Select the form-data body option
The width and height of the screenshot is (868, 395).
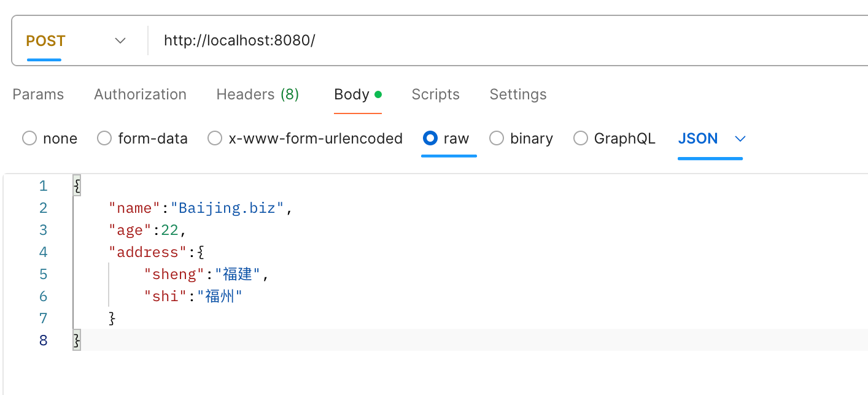(104, 138)
